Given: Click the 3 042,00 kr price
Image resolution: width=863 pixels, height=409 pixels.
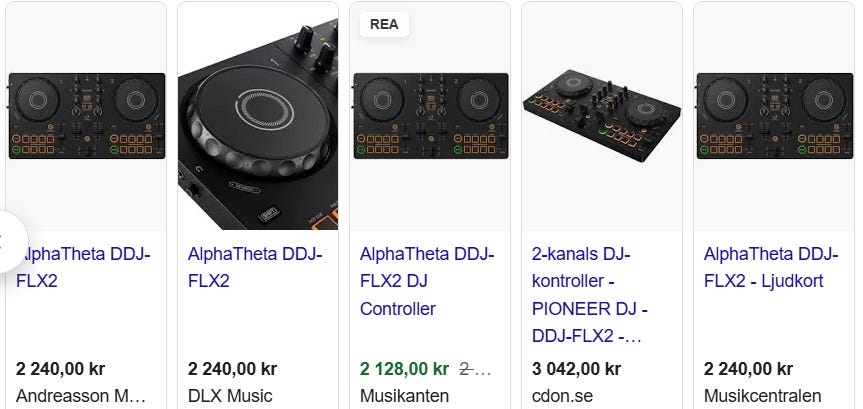Looking at the screenshot, I should point(575,368).
